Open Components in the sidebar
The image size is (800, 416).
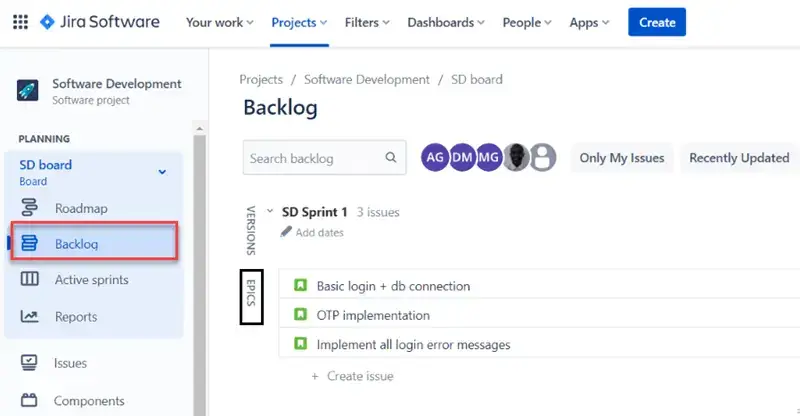[89, 401]
